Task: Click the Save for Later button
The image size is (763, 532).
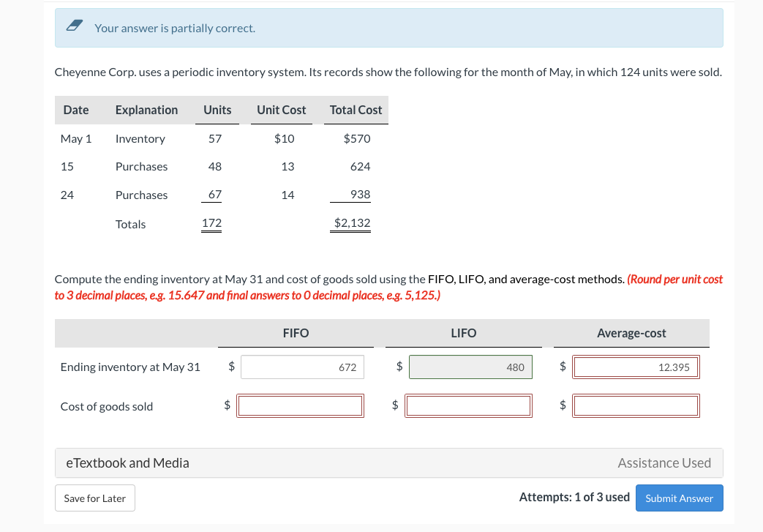Action: click(95, 498)
